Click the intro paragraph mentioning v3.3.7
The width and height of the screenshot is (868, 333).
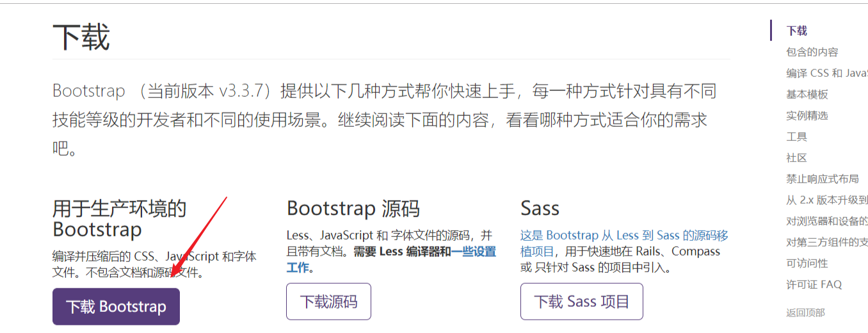click(x=384, y=120)
